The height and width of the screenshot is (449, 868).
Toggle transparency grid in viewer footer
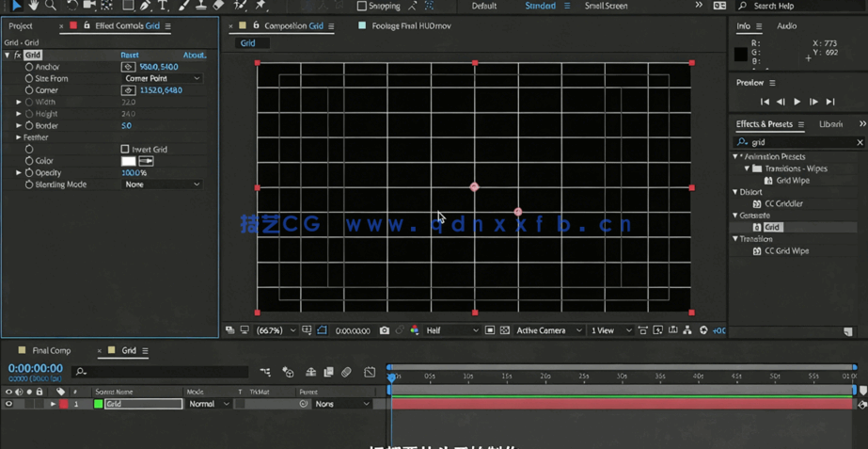pos(505,330)
